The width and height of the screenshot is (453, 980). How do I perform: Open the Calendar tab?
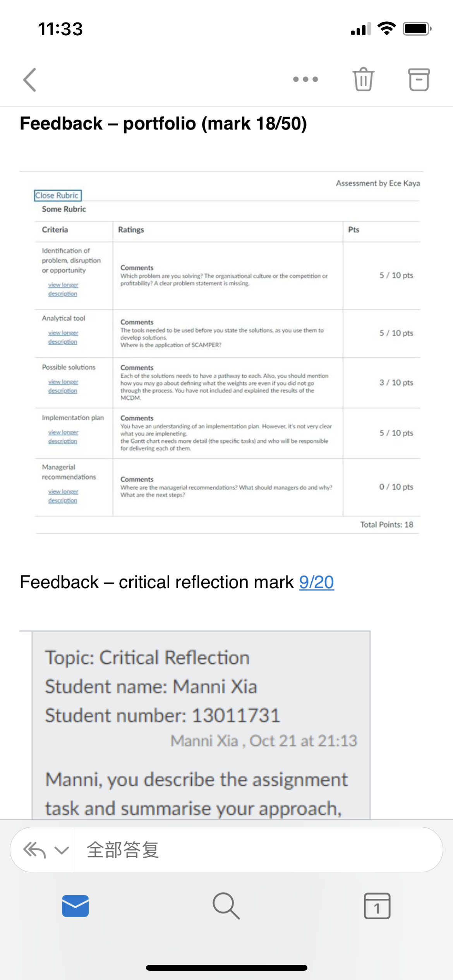[x=377, y=906]
